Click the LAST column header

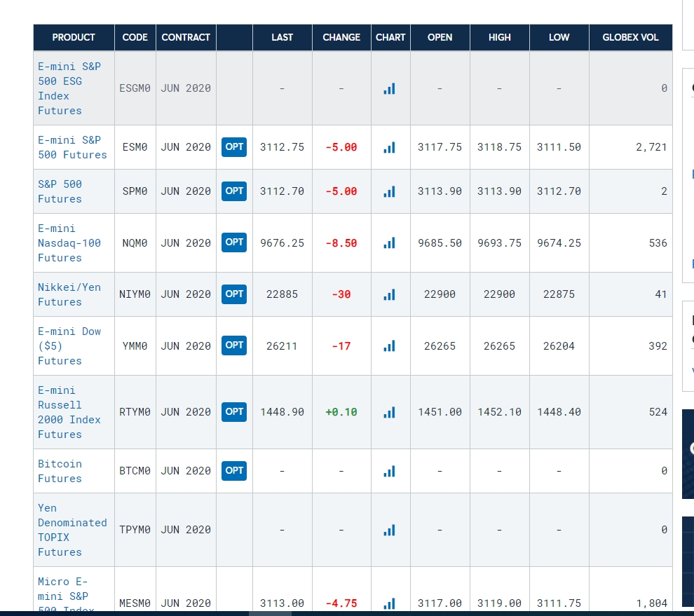pyautogui.click(x=283, y=38)
